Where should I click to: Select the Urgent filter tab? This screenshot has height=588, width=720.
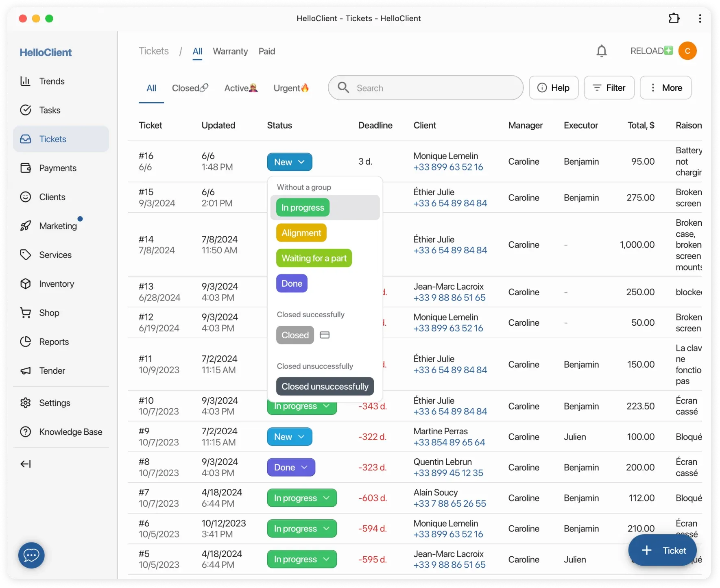point(290,88)
